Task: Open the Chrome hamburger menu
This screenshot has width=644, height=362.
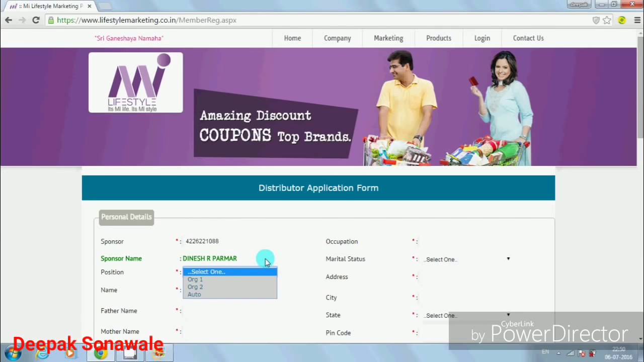Action: click(637, 20)
